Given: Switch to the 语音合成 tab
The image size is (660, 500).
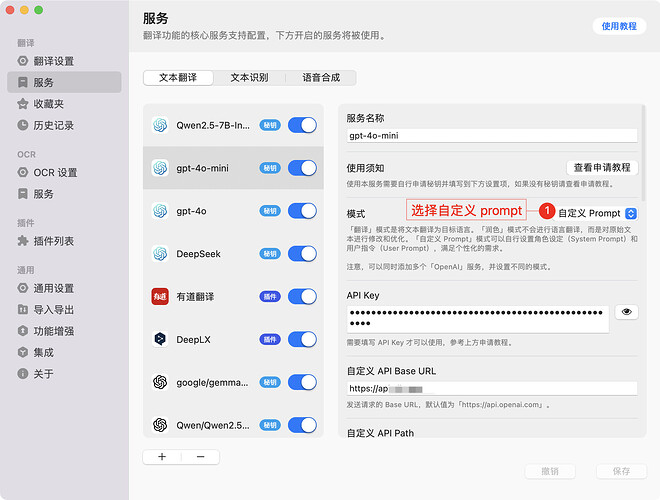Looking at the screenshot, I should 321,78.
